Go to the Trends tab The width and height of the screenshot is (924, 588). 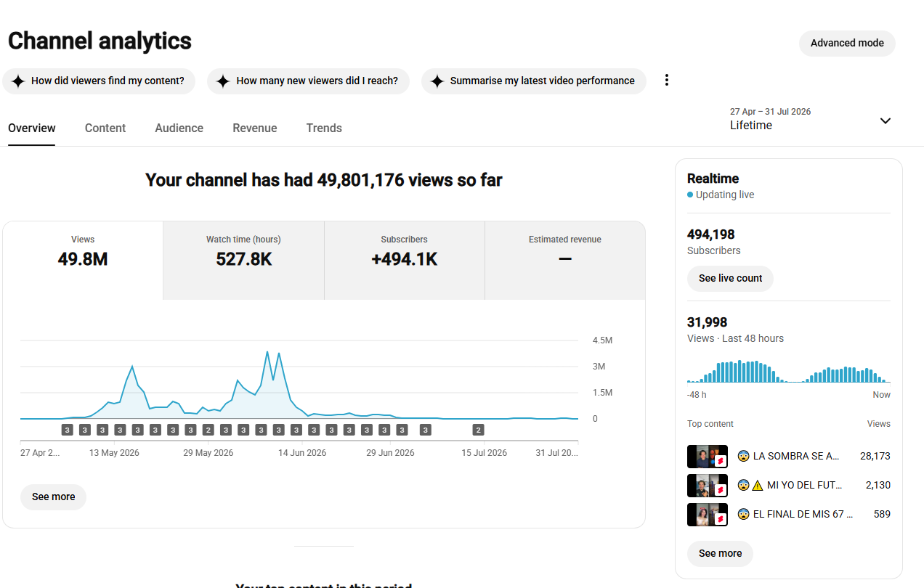tap(324, 128)
